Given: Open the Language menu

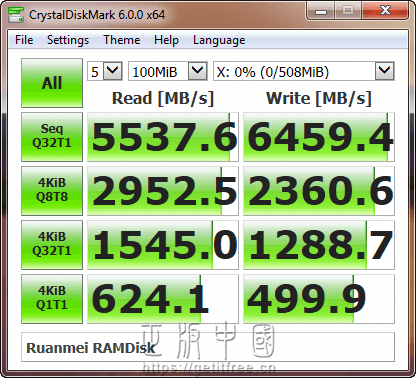Looking at the screenshot, I should click(219, 40).
